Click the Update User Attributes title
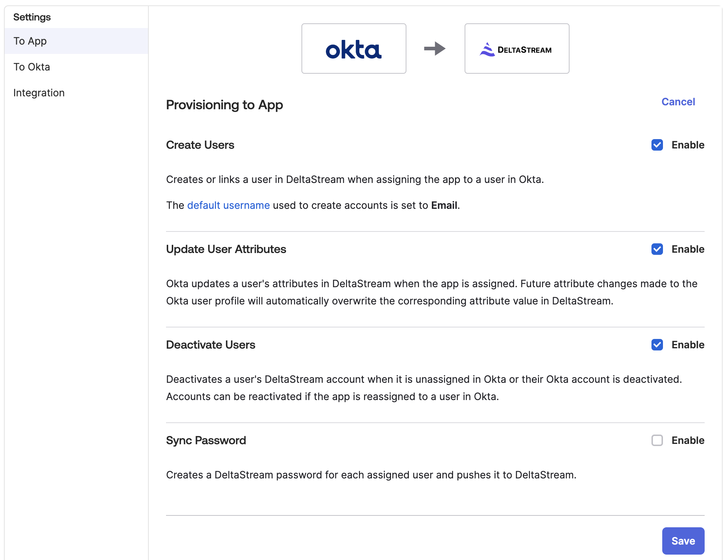The height and width of the screenshot is (560, 728). click(x=226, y=249)
